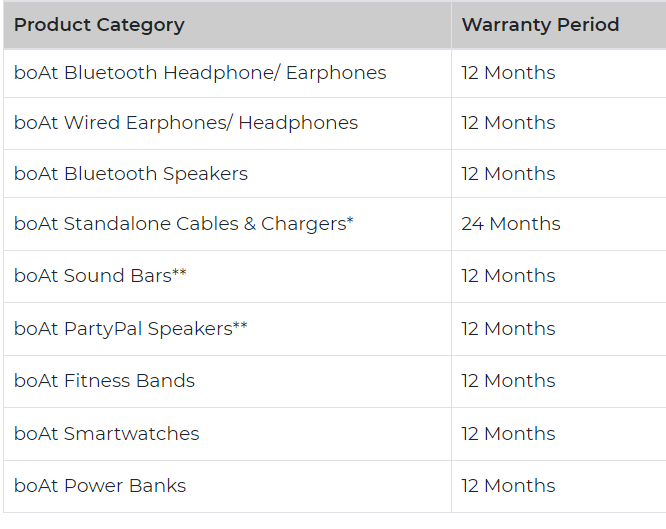Click 12 Months for Wired Earphones row
Viewport: 666px width, 529px height.
point(508,123)
